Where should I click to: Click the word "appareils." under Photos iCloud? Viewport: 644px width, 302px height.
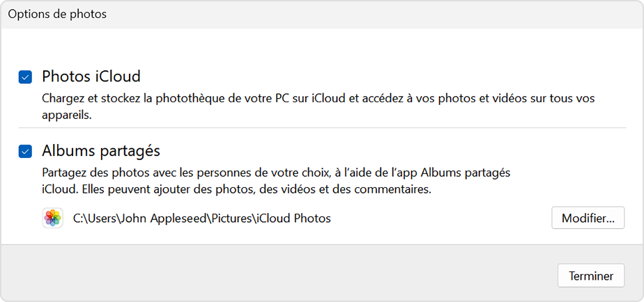tap(67, 116)
